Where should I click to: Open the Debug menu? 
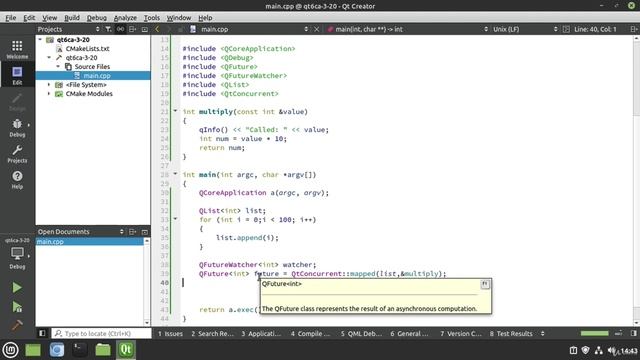[x=97, y=18]
